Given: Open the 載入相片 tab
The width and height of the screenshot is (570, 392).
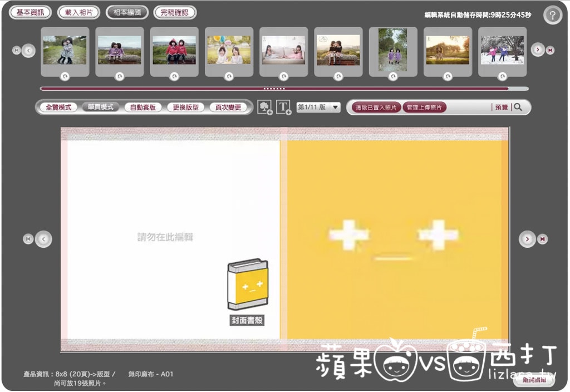Looking at the screenshot, I should click(78, 12).
